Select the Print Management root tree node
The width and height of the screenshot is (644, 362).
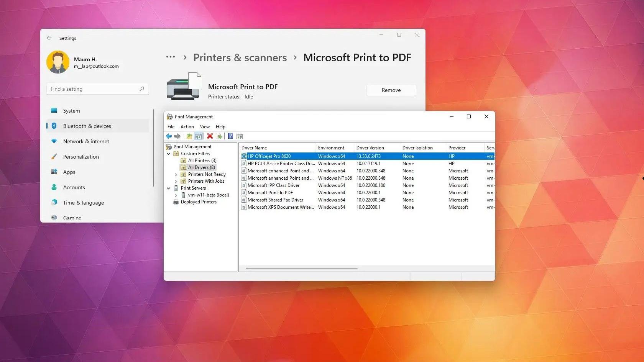pyautogui.click(x=192, y=147)
